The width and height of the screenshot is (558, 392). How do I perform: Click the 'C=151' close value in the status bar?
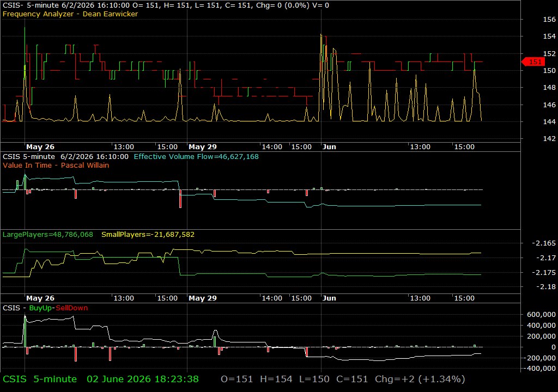coord(352,379)
